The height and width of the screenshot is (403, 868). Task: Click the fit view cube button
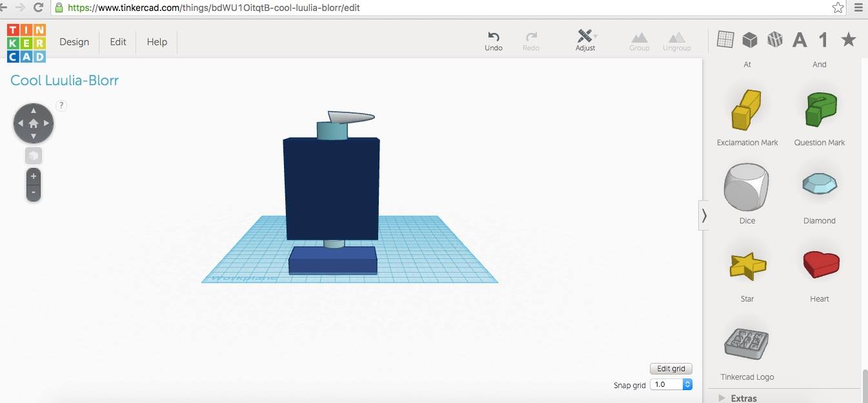pyautogui.click(x=34, y=156)
